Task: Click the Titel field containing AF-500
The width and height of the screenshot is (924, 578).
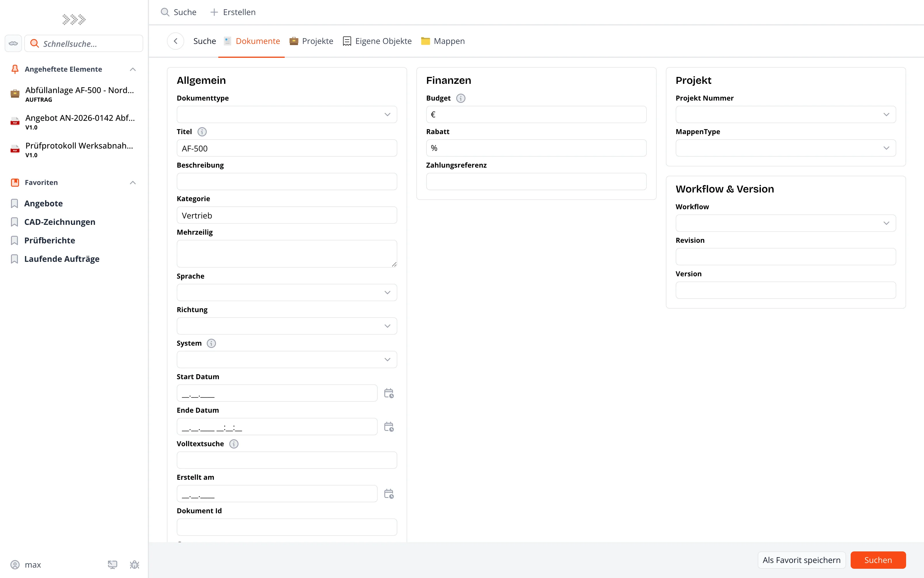Action: 287,148
